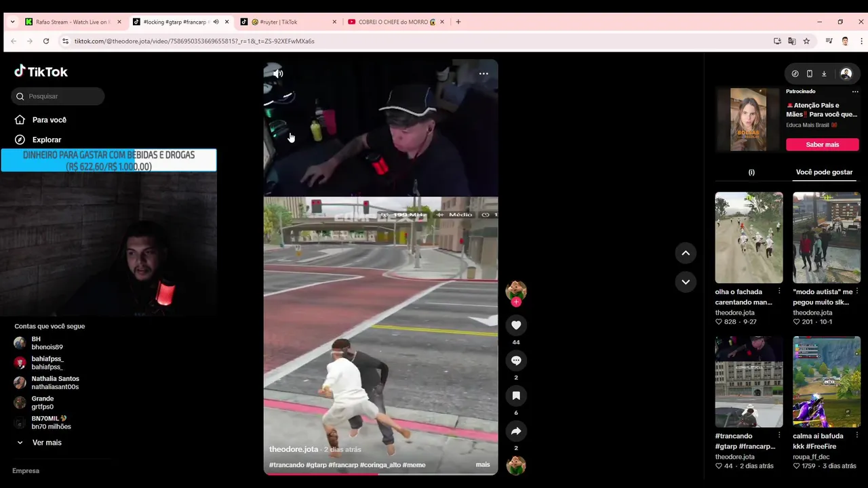Open Nathalia Santos account

point(47,383)
